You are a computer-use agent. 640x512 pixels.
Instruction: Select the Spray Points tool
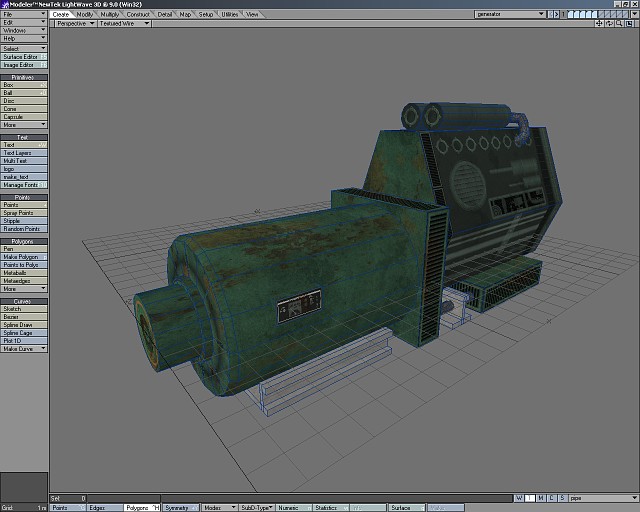[24, 213]
